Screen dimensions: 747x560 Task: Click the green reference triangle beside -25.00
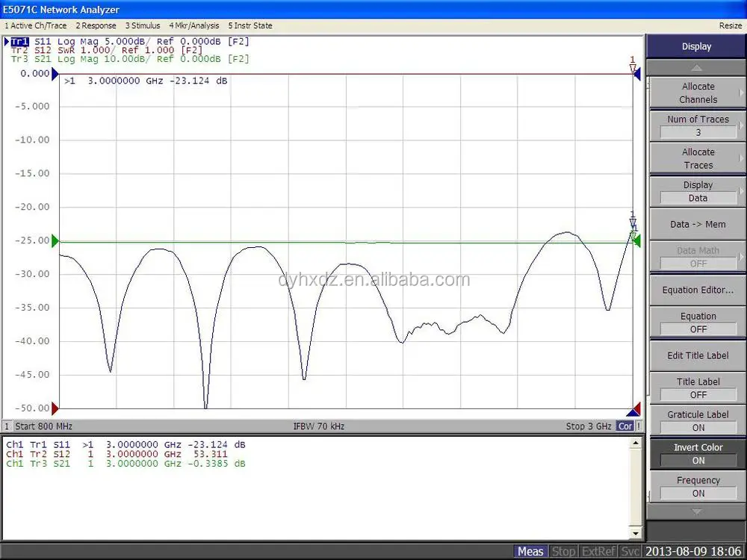point(55,242)
